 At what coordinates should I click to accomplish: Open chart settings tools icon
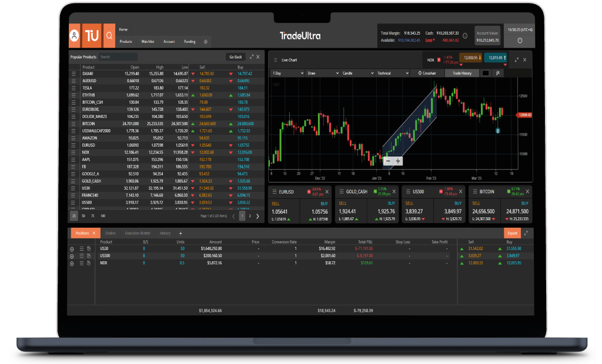coord(498,73)
